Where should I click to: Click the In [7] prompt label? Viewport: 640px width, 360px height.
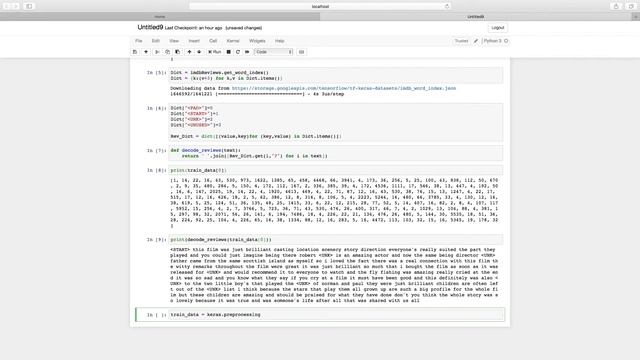pyautogui.click(x=157, y=151)
